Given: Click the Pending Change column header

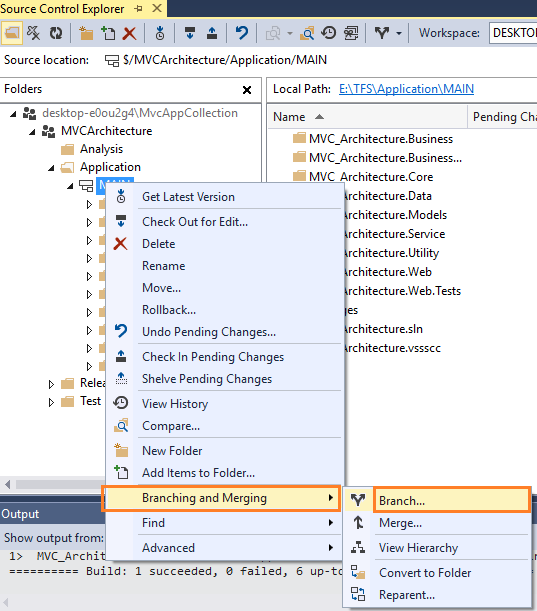Looking at the screenshot, I should point(503,117).
